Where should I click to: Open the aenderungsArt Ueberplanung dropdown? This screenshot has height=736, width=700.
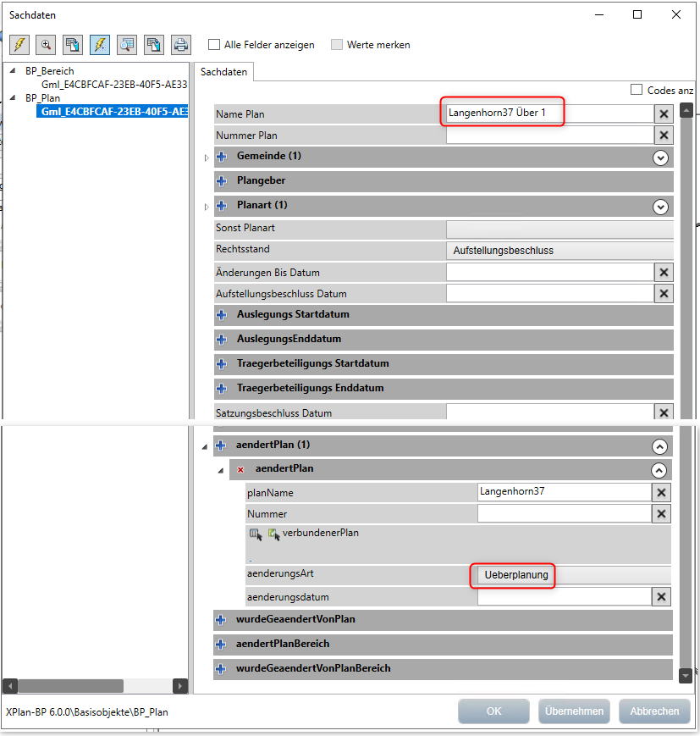coord(515,575)
